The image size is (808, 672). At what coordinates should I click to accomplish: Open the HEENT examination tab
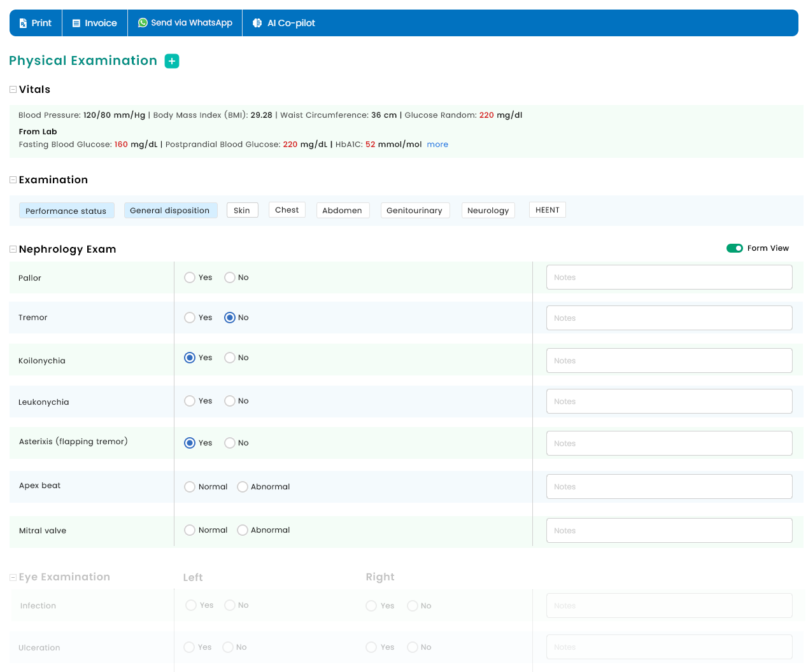point(547,210)
